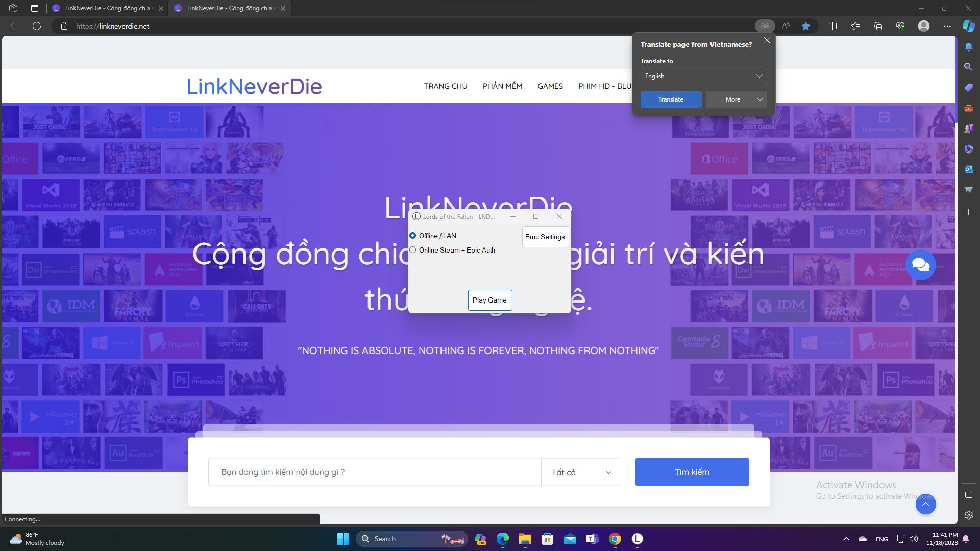Click the blue favorites star icon

coord(806,26)
